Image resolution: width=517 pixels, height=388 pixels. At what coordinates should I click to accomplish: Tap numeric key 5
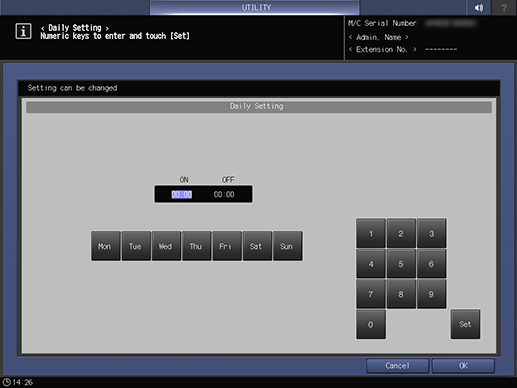[401, 264]
